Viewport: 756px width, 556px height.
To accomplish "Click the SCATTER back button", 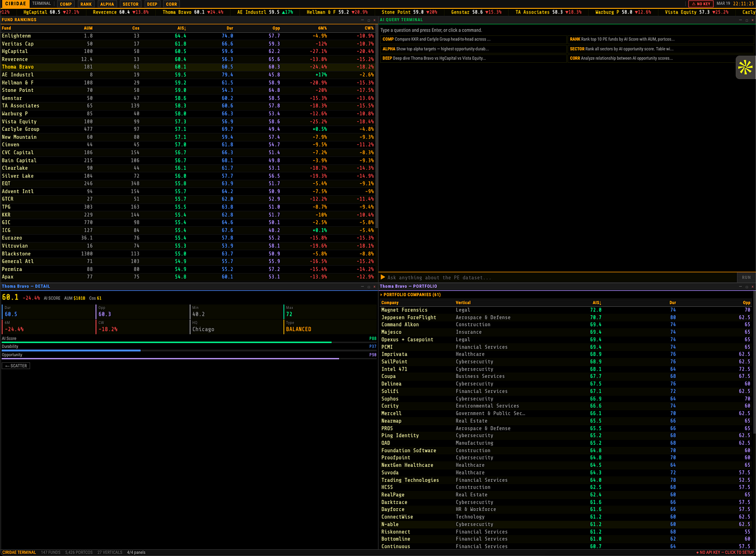I will 16,365.
